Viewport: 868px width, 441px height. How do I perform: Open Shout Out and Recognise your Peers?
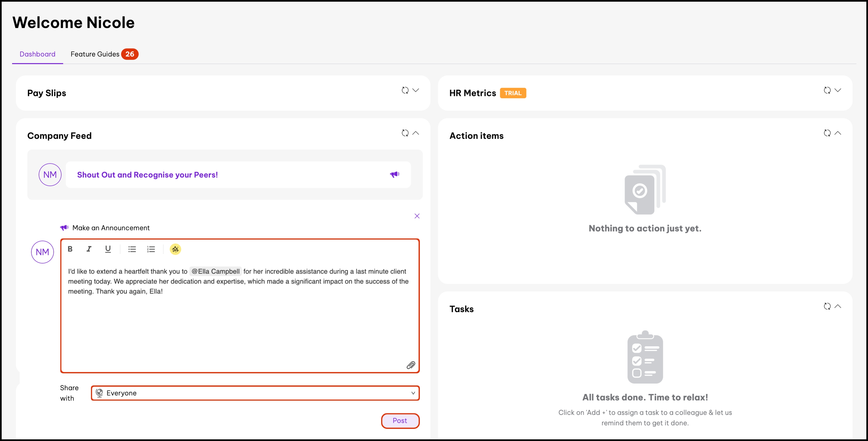(147, 175)
